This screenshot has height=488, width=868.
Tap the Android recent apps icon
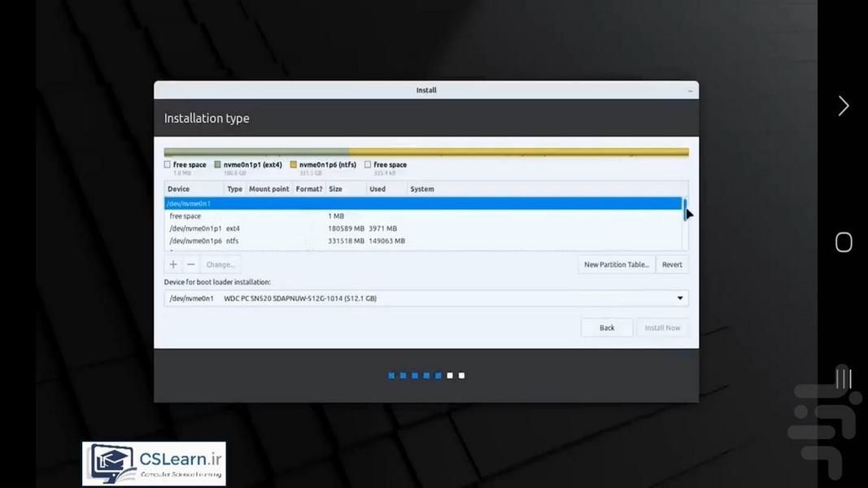coord(844,378)
